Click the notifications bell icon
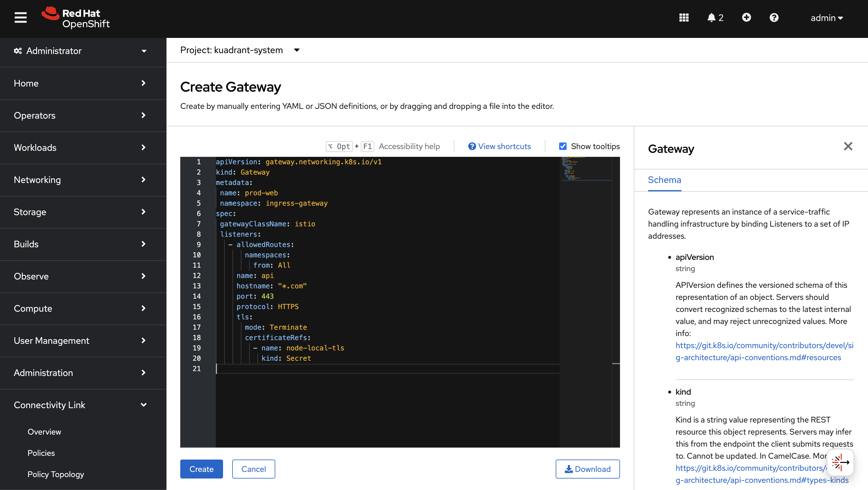Viewport: 868px width, 490px height. (x=711, y=18)
